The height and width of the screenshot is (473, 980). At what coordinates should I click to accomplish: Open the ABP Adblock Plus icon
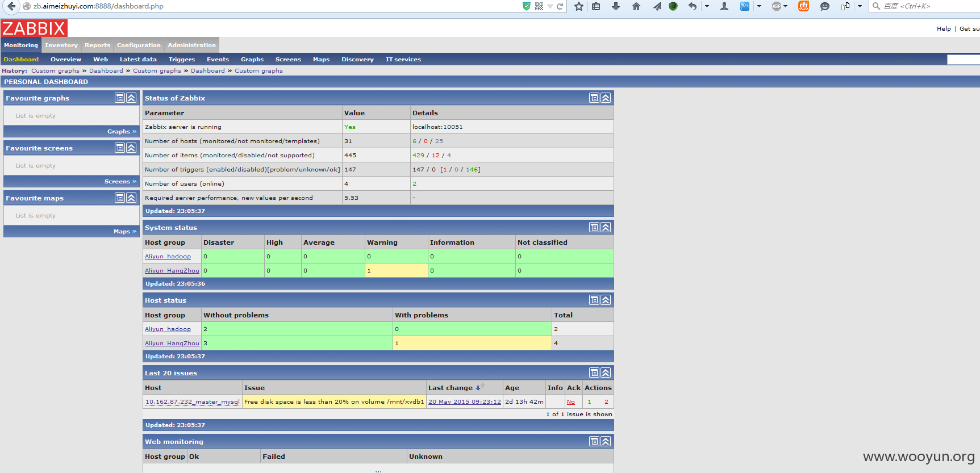point(777,6)
